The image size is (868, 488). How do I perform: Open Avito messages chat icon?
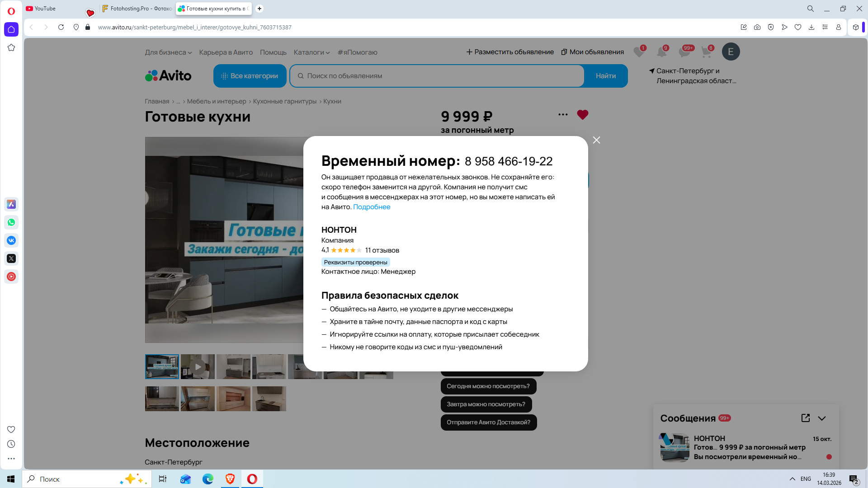pos(684,52)
